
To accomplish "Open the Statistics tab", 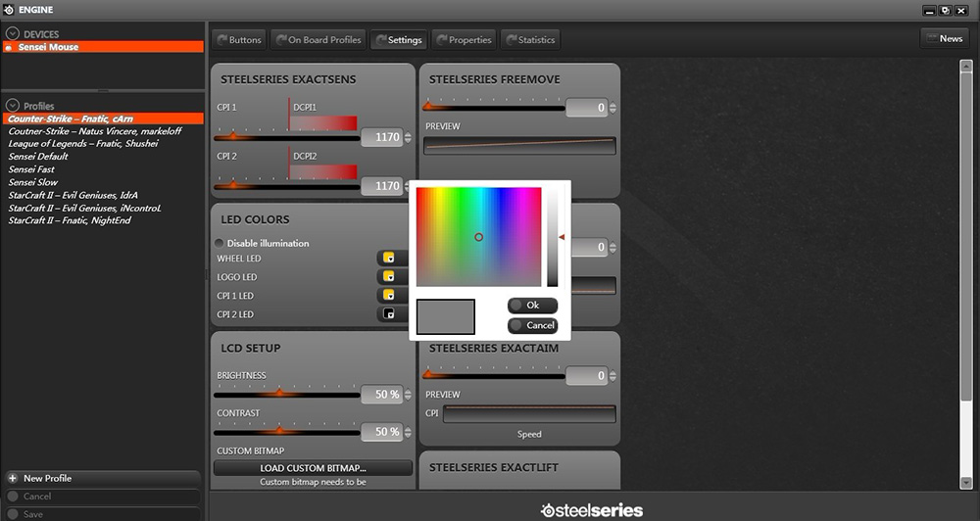I will point(530,39).
